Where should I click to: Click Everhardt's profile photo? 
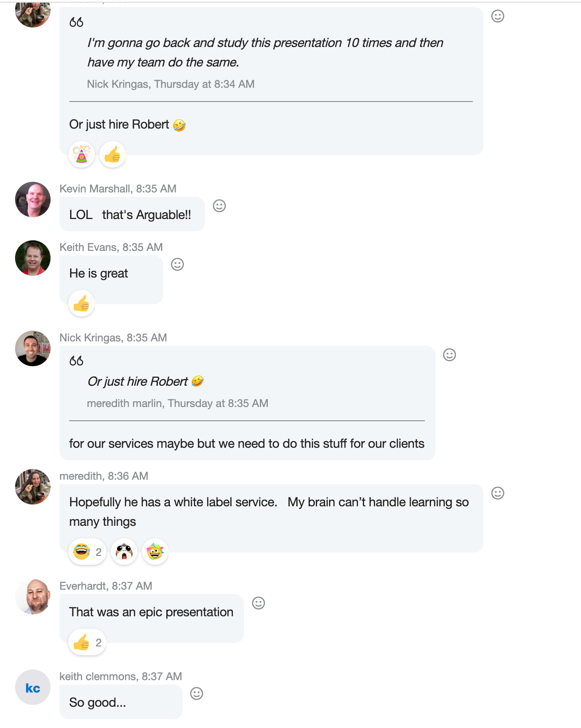(33, 597)
